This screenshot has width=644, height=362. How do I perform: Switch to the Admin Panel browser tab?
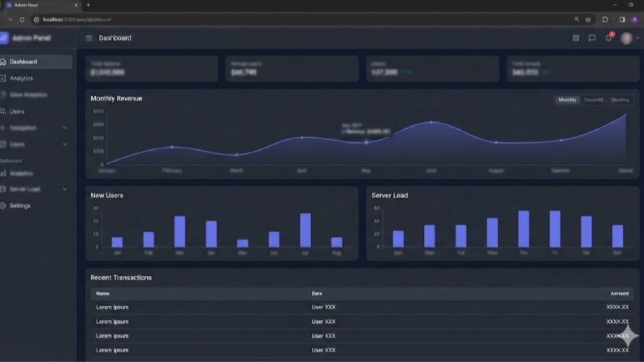coord(41,5)
